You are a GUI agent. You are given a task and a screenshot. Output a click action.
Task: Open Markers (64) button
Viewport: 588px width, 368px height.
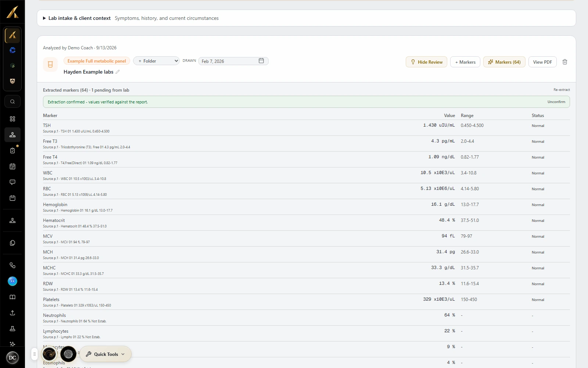pos(504,62)
